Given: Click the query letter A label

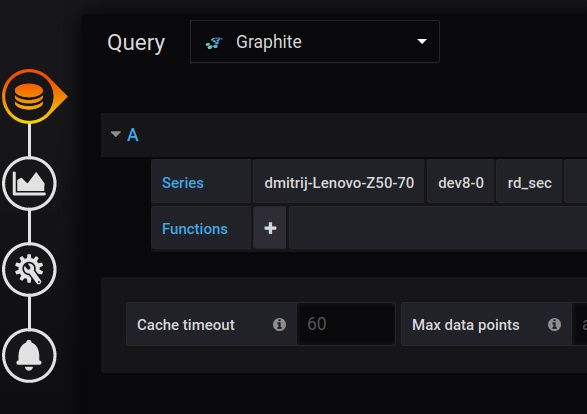Looking at the screenshot, I should [133, 135].
